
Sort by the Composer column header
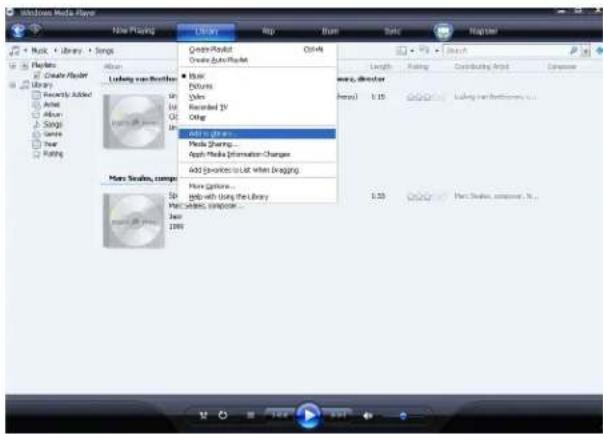coord(561,67)
